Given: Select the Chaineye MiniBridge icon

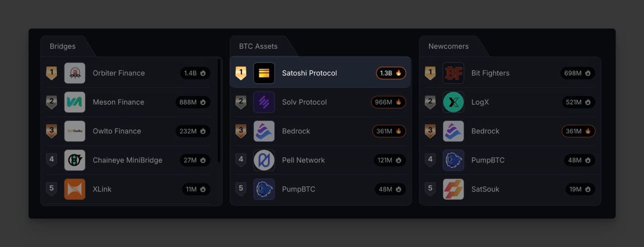Looking at the screenshot, I should tap(75, 160).
